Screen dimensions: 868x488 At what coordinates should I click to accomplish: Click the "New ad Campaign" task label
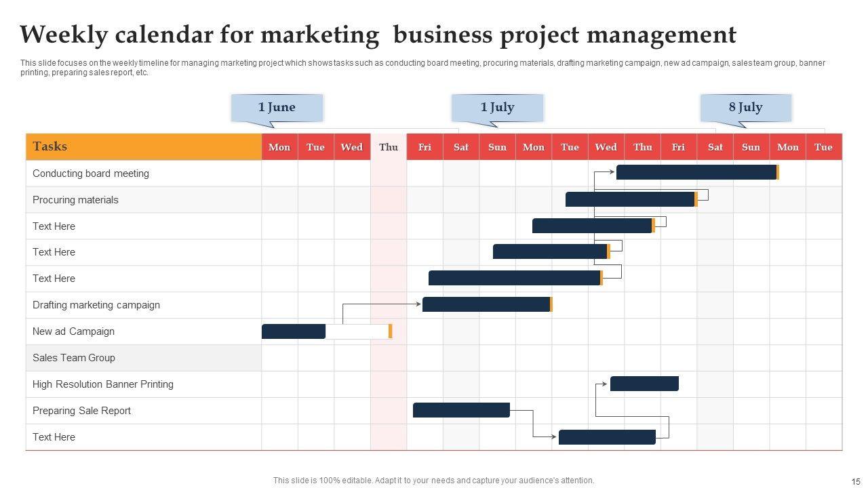pos(73,331)
